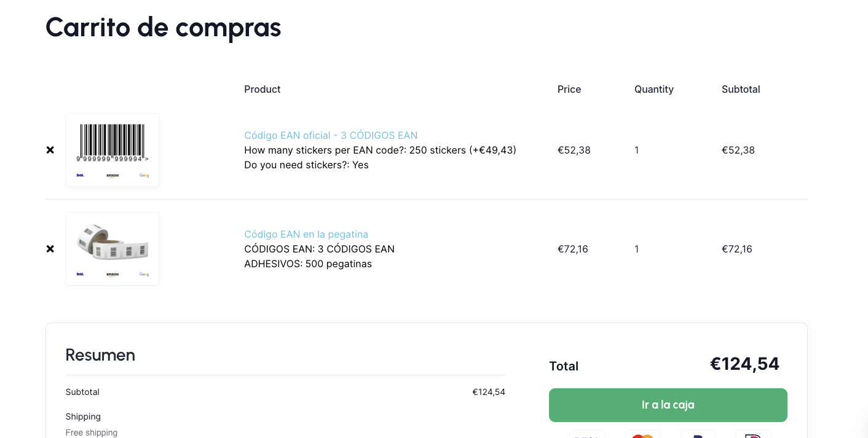Click the Subtotal column header

(x=741, y=89)
